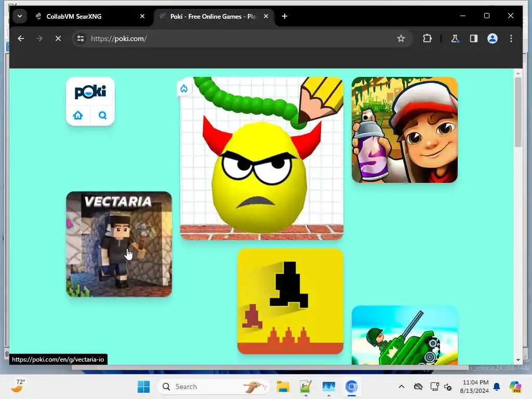The height and width of the screenshot is (399, 532).
Task: Open the Chrome profile avatar
Action: point(493,38)
